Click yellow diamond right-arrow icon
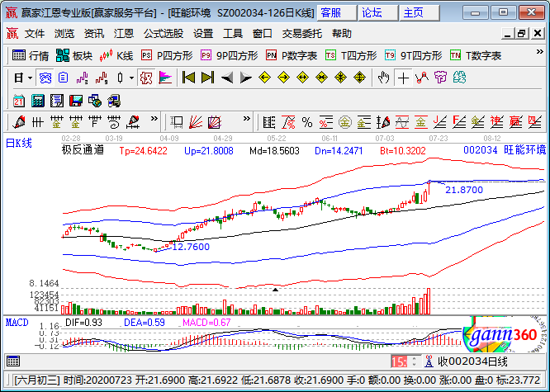550x392 pixels. coord(283,78)
